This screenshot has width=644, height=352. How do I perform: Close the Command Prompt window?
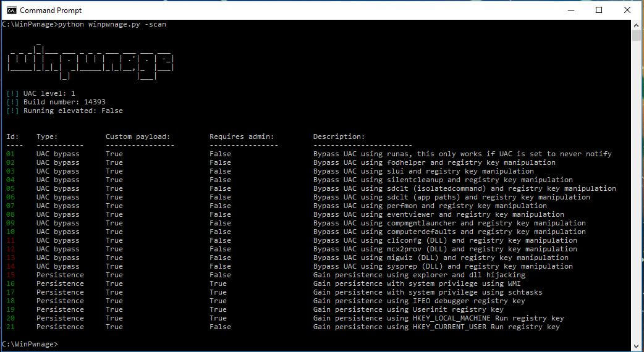pyautogui.click(x=627, y=10)
